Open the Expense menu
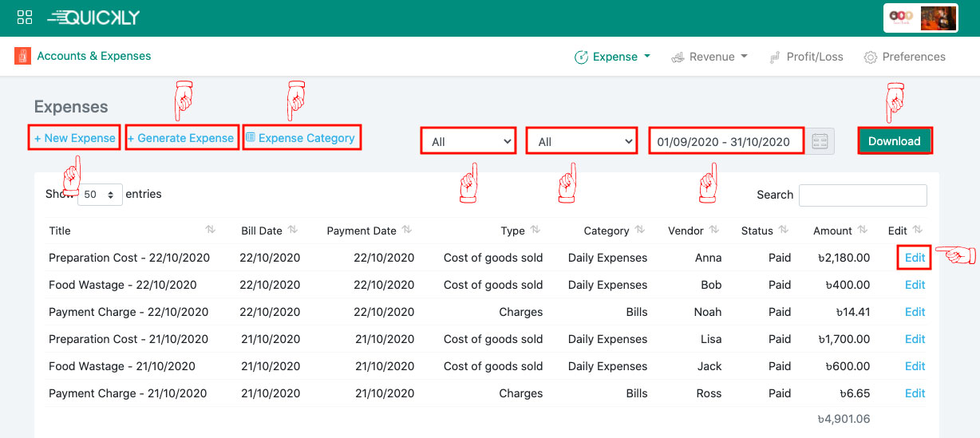The width and height of the screenshot is (980, 438). click(613, 57)
